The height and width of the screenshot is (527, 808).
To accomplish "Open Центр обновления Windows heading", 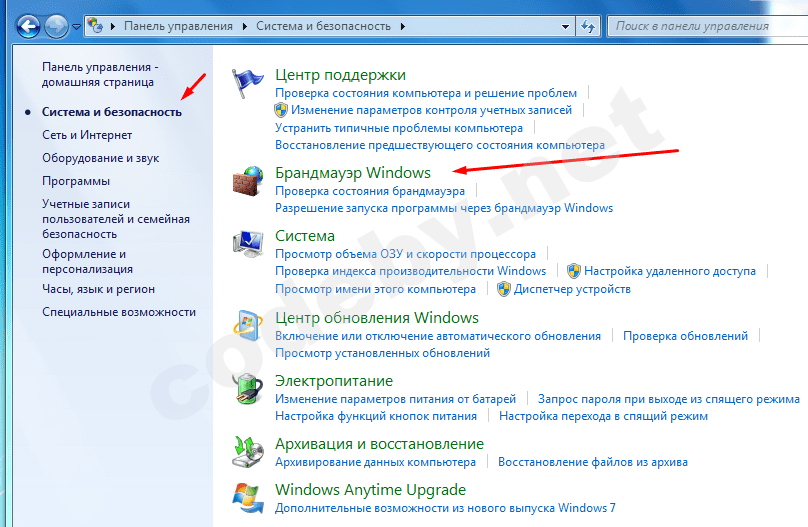I will pos(377,318).
